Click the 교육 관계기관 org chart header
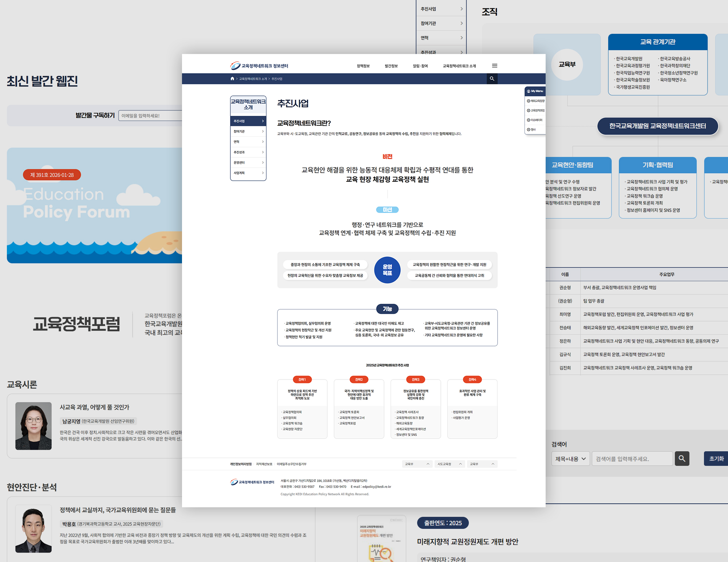This screenshot has height=562, width=728. 658,42
